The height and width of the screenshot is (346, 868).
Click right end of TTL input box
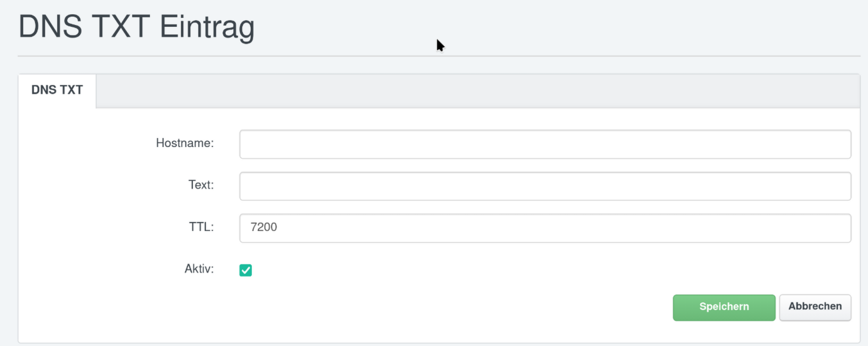tap(837, 228)
